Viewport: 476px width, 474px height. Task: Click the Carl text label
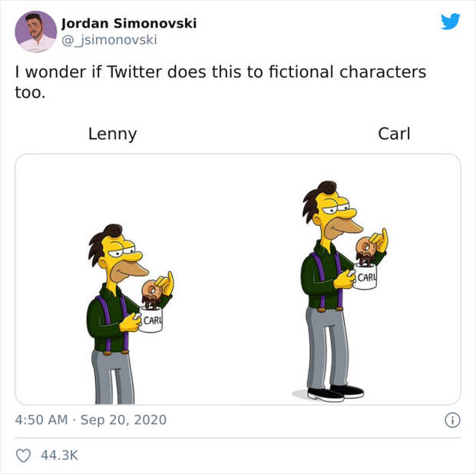tap(394, 134)
